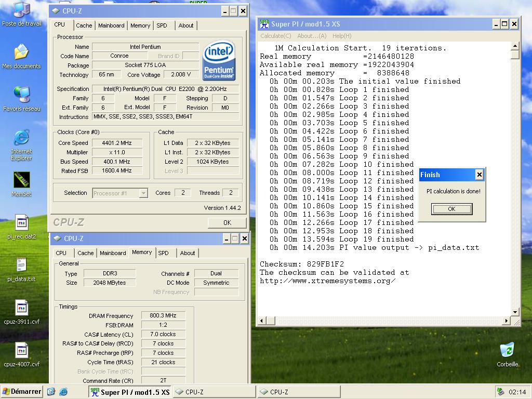Open Mes documents folder icon
Image resolution: width=532 pixels, height=399 pixels.
pos(21,56)
